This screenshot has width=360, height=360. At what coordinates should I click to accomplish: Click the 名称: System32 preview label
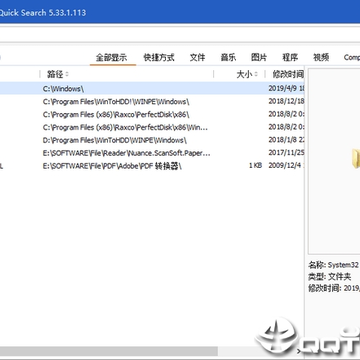pyautogui.click(x=334, y=265)
